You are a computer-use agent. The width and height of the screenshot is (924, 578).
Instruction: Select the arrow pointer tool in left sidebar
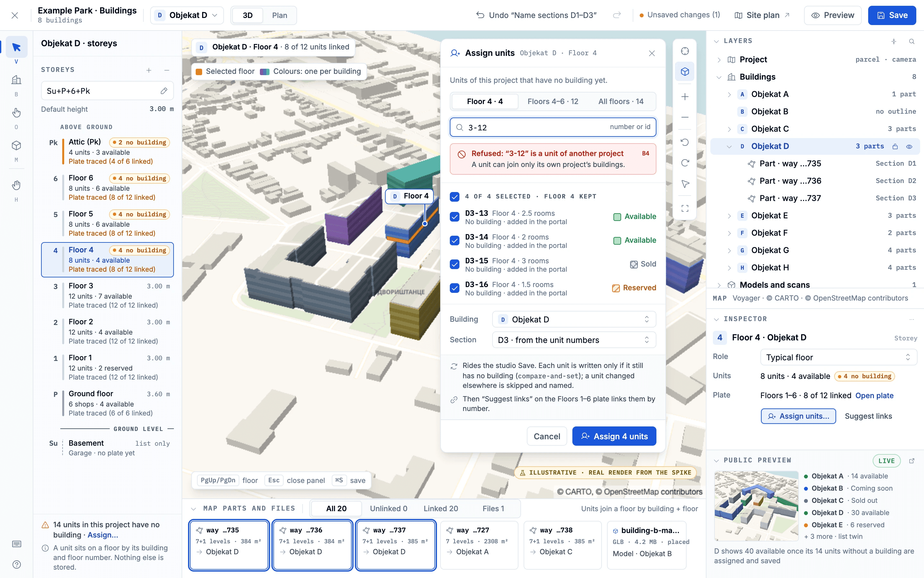[16, 47]
